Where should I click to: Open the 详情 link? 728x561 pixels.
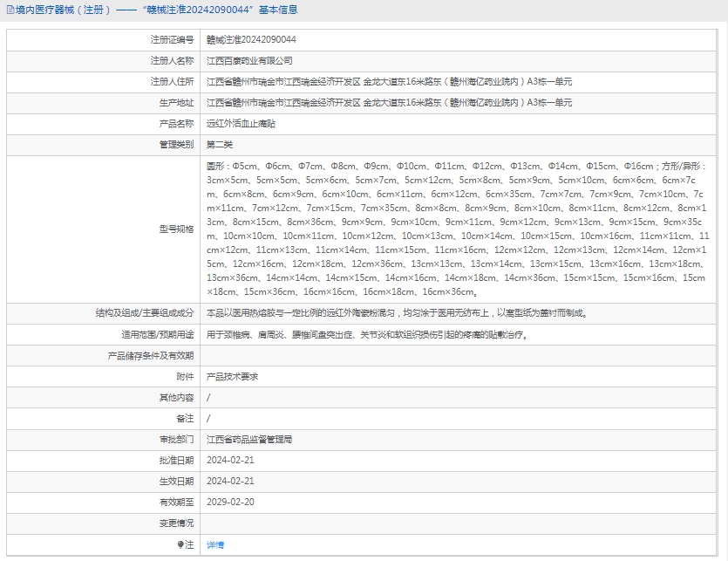(x=214, y=544)
